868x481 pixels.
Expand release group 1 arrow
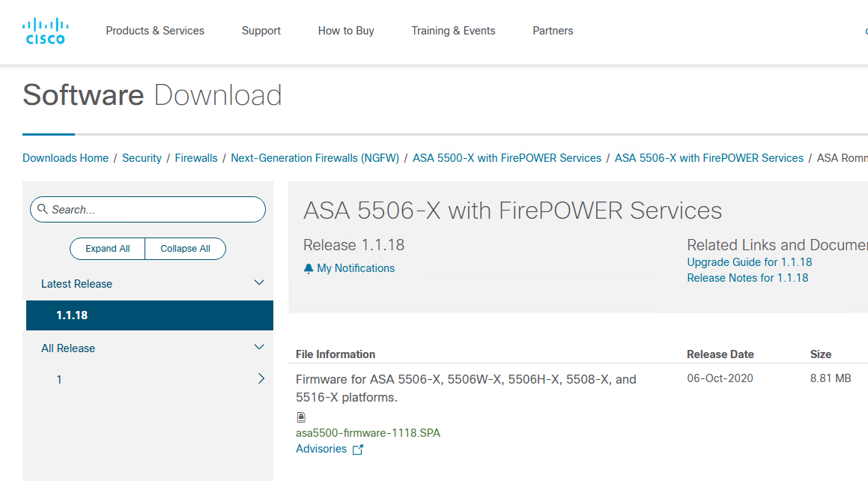click(x=261, y=378)
